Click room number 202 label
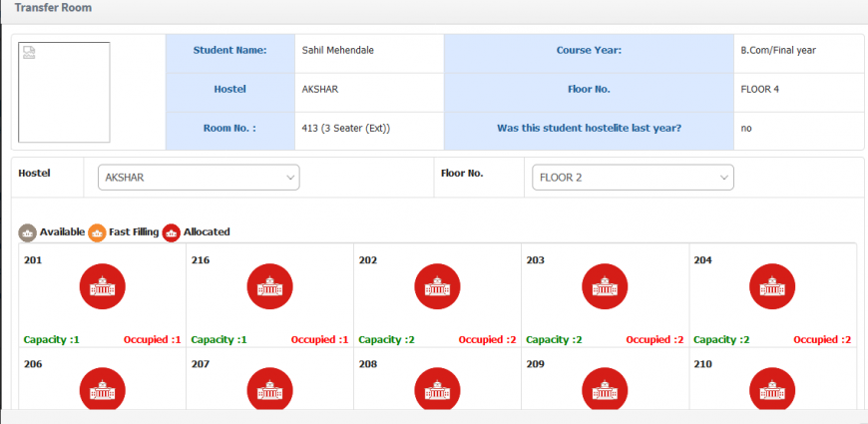Screen dimensions: 868x424 point(367,260)
